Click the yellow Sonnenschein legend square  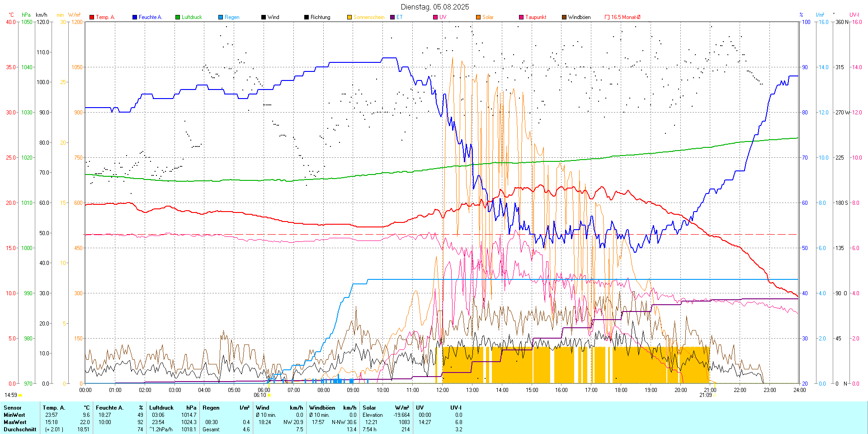(349, 17)
